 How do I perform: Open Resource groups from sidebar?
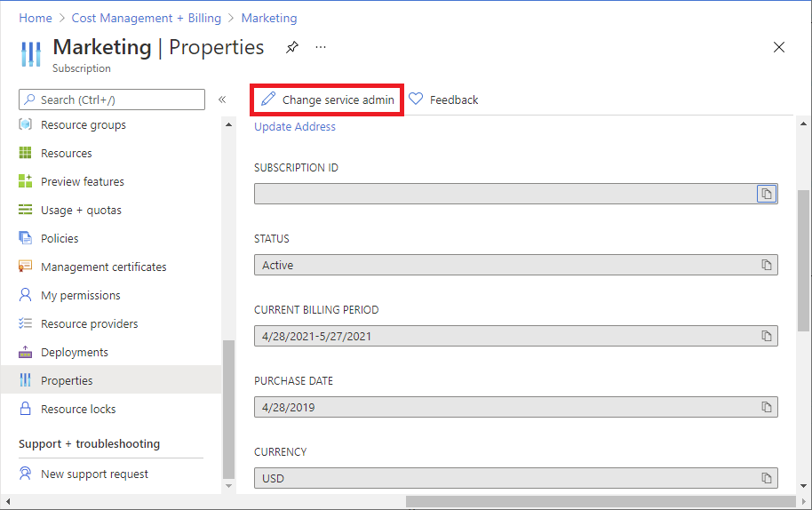83,125
